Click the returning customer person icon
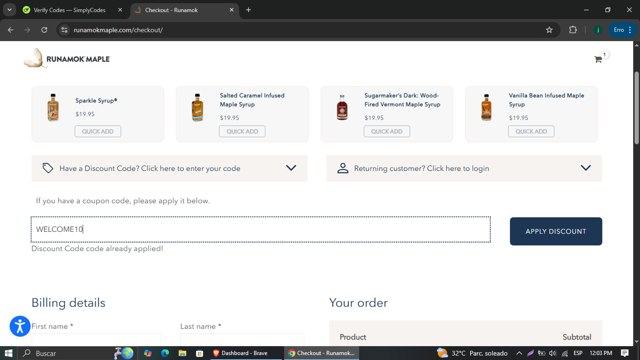Image resolution: width=640 pixels, height=360 pixels. [342, 168]
